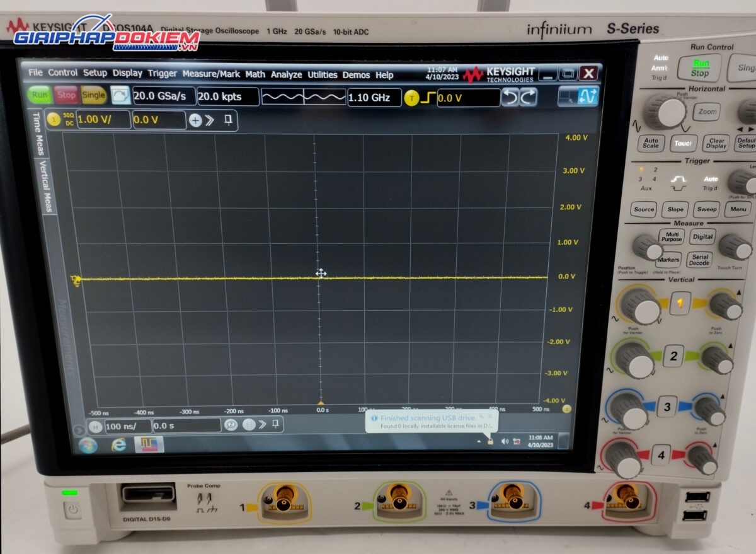Click the horizontal position 0.0 s field
The width and height of the screenshot is (756, 554).
pyautogui.click(x=186, y=425)
